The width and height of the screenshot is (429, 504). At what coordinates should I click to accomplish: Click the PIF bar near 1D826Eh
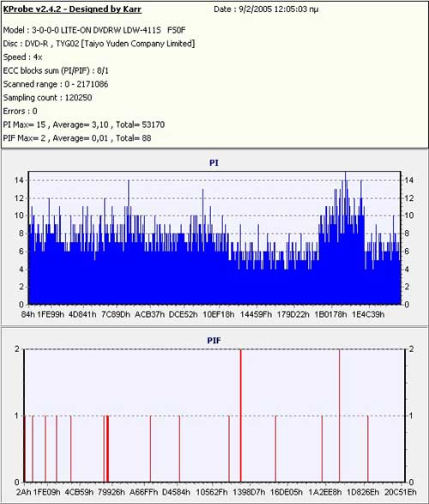[368, 449]
